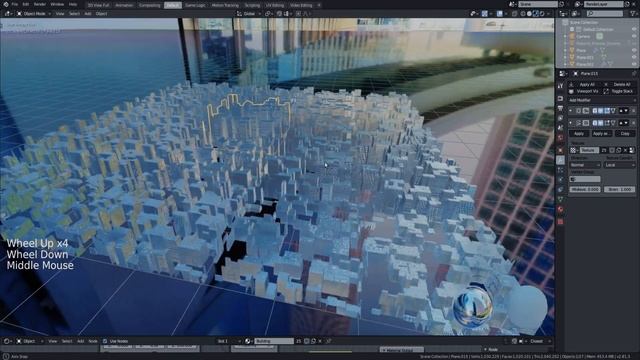Click the Apply All button

click(584, 84)
